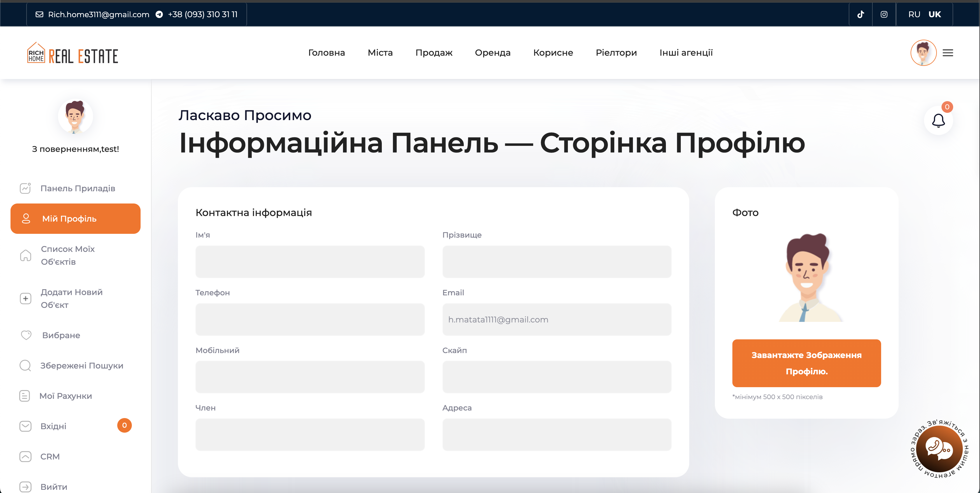The width and height of the screenshot is (980, 493).
Task: Click the Telegram icon beside phone number
Action: click(x=160, y=15)
